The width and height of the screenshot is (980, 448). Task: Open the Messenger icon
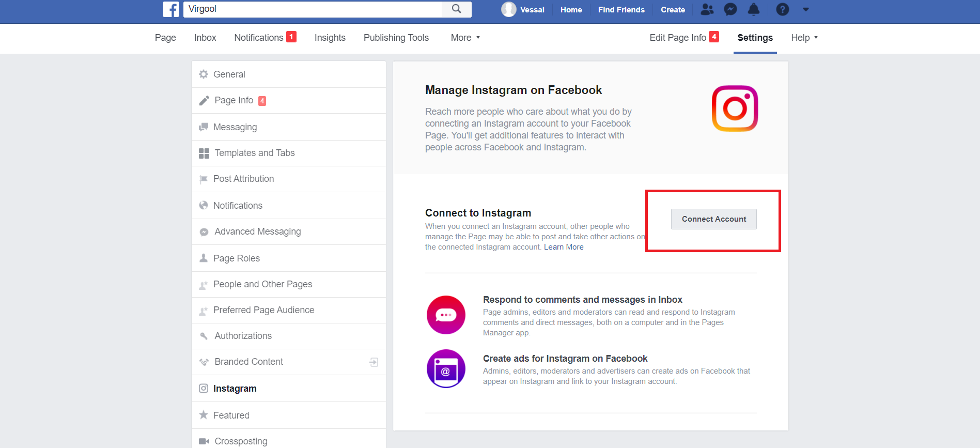pyautogui.click(x=730, y=9)
